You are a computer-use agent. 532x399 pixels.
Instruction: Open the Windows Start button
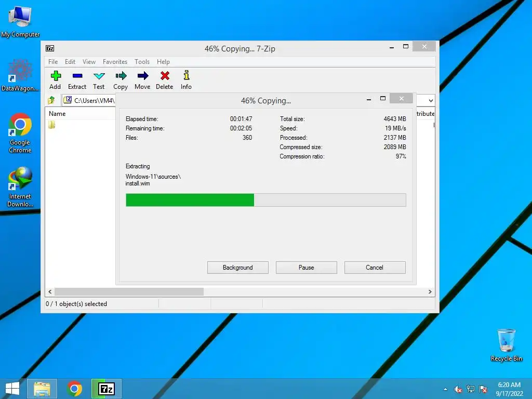tap(12, 389)
